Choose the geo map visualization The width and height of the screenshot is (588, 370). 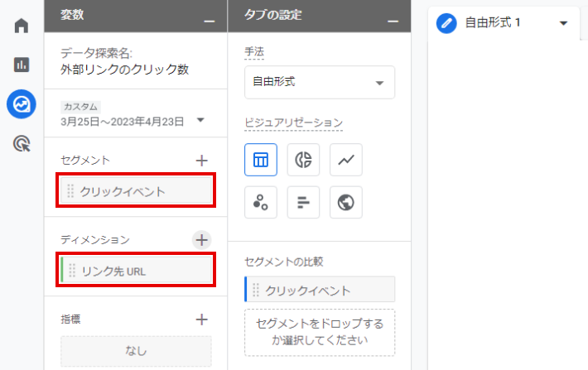coord(345,202)
